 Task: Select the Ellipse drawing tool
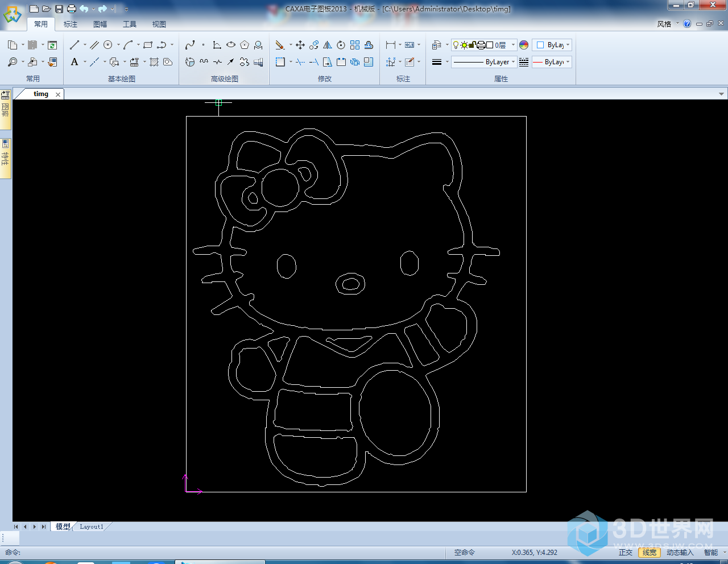(231, 45)
